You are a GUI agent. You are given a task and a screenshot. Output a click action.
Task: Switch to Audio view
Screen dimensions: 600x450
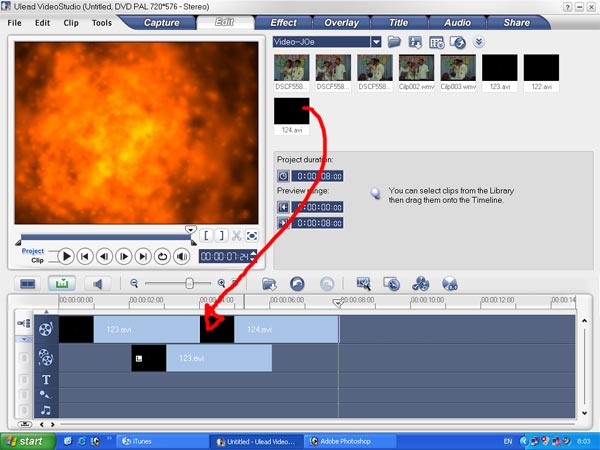(98, 284)
